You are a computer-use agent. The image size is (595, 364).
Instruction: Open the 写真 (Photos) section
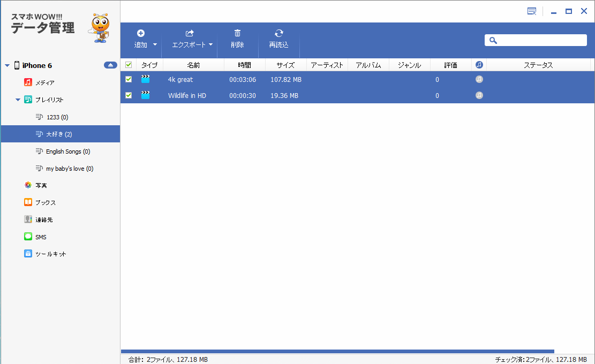click(41, 185)
